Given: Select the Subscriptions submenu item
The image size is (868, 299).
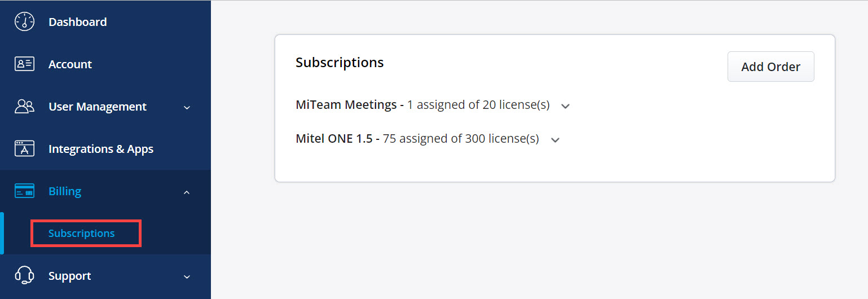Looking at the screenshot, I should pos(82,233).
